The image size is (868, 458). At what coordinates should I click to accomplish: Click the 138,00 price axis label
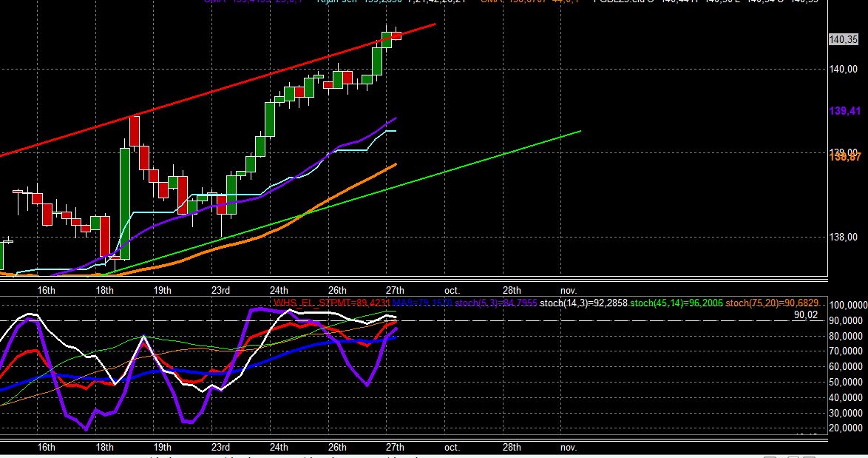(843, 237)
